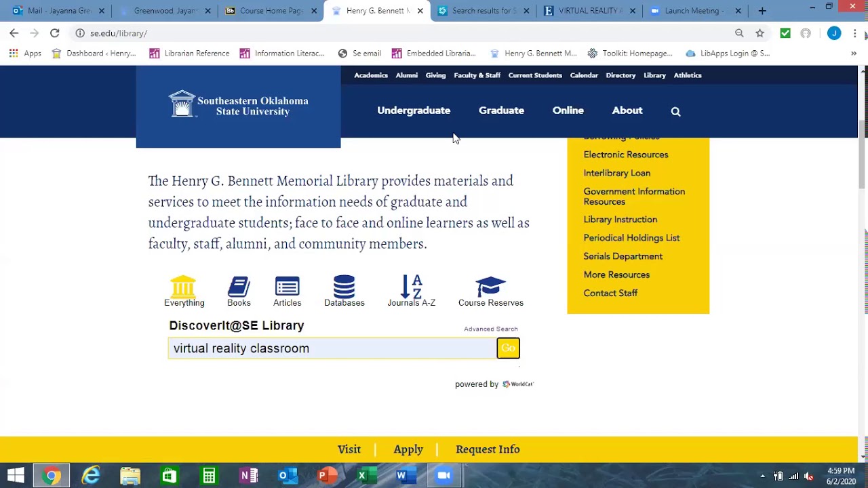Screen dimensions: 868x488
Task: Open the Windows Start button
Action: [x=16, y=476]
